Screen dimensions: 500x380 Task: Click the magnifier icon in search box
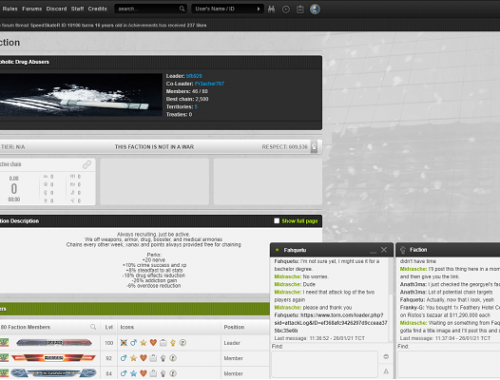[182, 9]
